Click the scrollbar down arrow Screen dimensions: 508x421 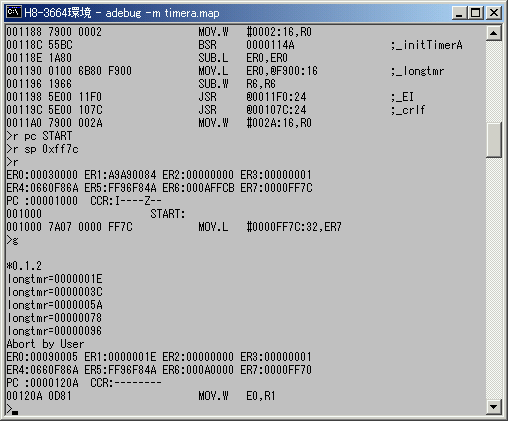[x=494, y=407]
